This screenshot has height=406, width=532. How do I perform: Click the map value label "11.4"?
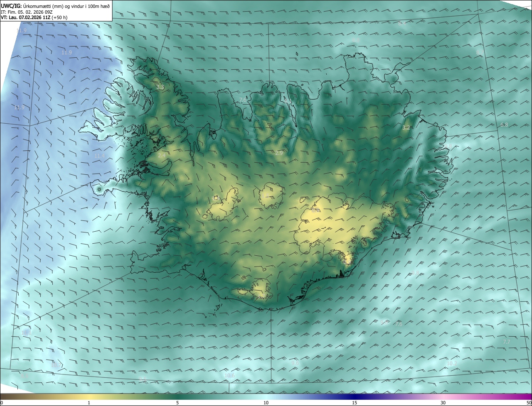(x=100, y=156)
